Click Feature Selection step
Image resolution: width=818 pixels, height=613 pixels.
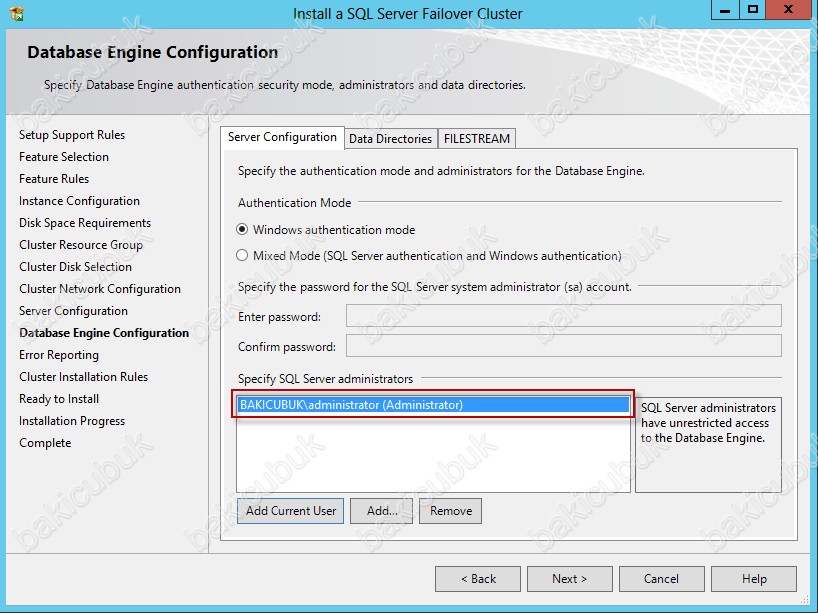64,157
